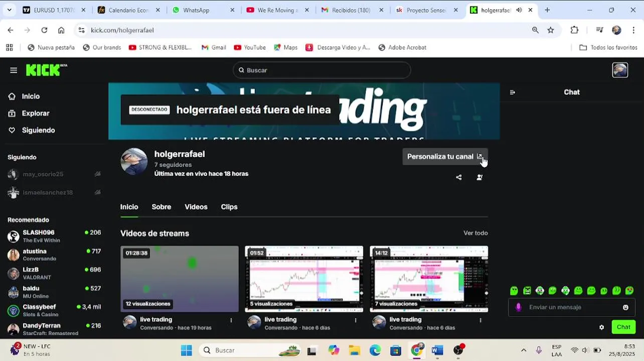This screenshot has width=644, height=361.
Task: Click the Chrome address bar URL
Action: point(122,30)
